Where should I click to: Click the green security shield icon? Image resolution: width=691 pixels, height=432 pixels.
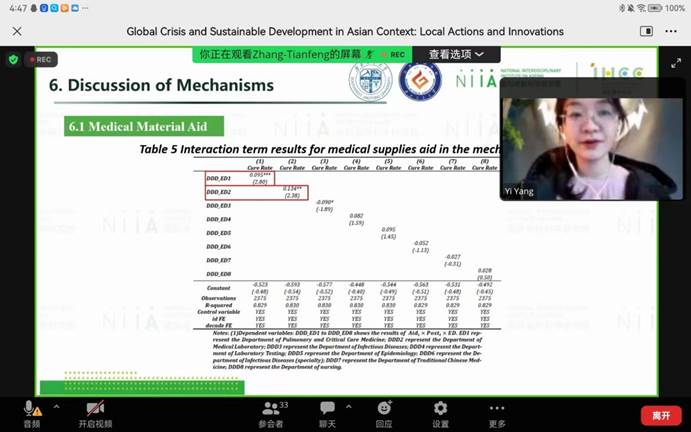point(13,59)
